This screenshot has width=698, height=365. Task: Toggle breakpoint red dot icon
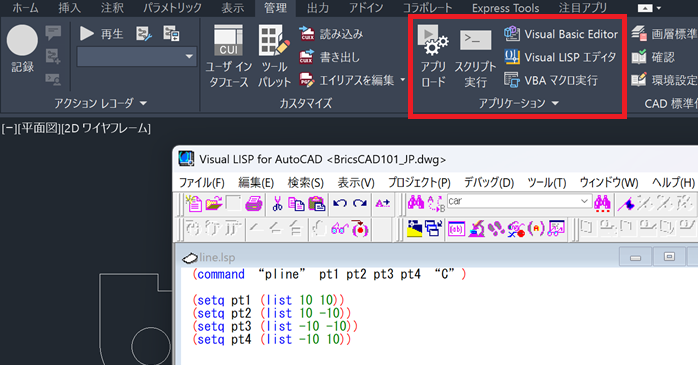coord(360,229)
